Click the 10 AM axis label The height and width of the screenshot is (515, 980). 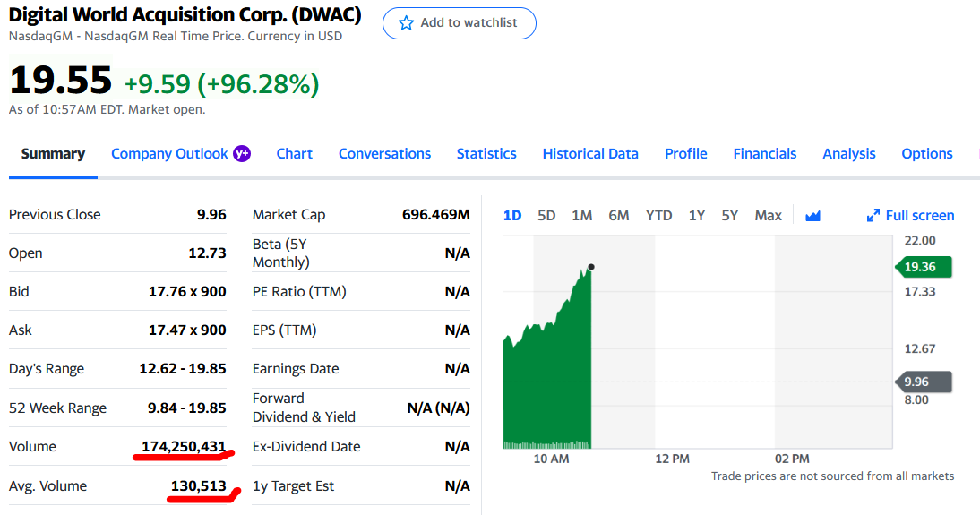click(551, 459)
